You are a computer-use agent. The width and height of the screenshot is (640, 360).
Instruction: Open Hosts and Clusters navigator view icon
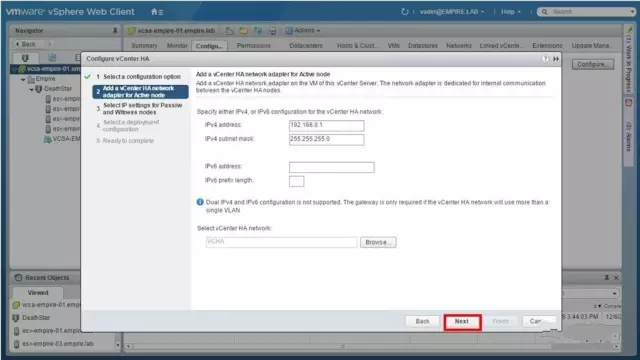coord(25,58)
